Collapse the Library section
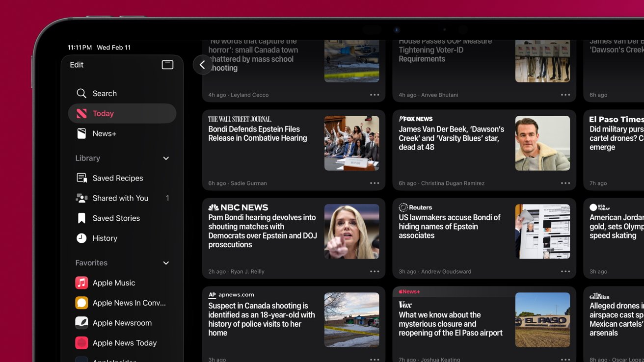Image resolution: width=644 pixels, height=362 pixels. 166,158
